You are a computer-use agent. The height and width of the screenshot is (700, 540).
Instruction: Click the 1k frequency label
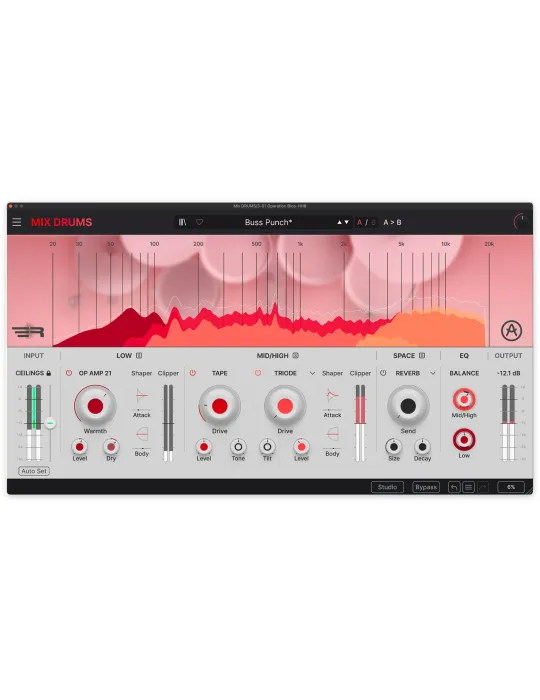pyautogui.click(x=300, y=244)
